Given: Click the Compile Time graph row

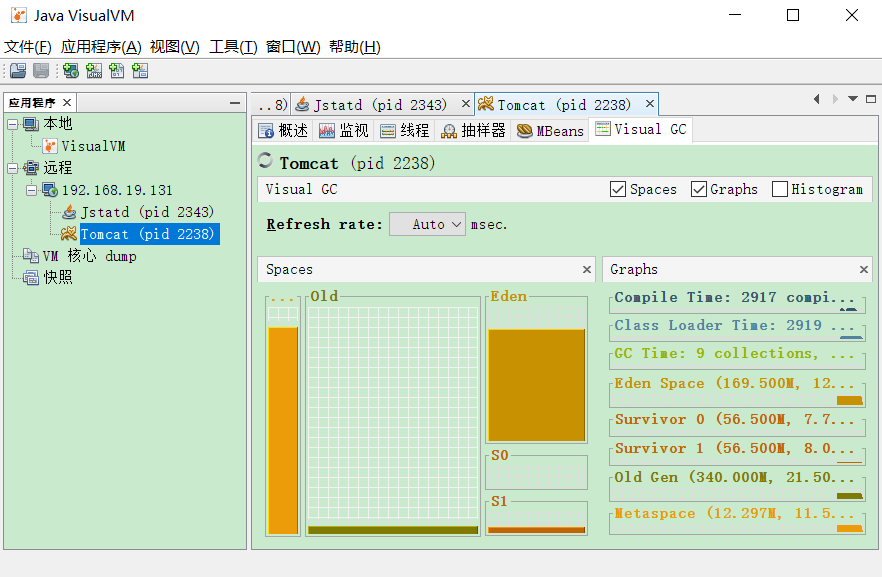Looking at the screenshot, I should [x=737, y=303].
